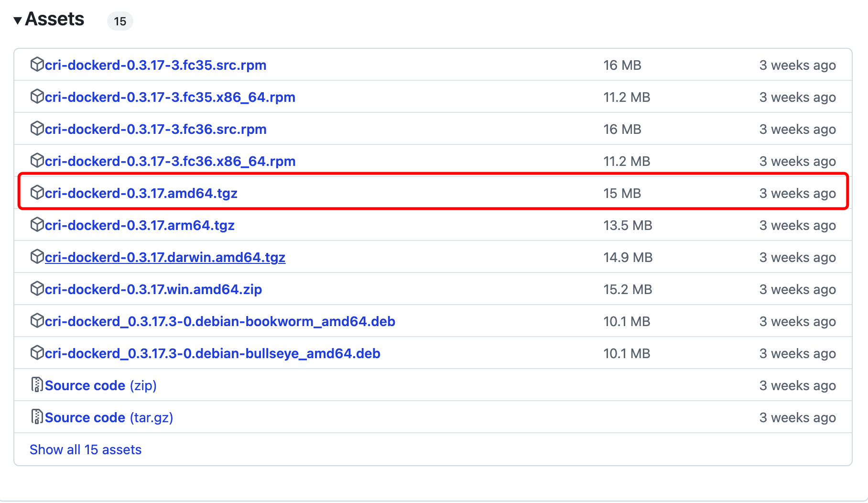
Task: Download cri-dockerd-0.3.17.darwin.amd64.tgz
Action: click(165, 257)
